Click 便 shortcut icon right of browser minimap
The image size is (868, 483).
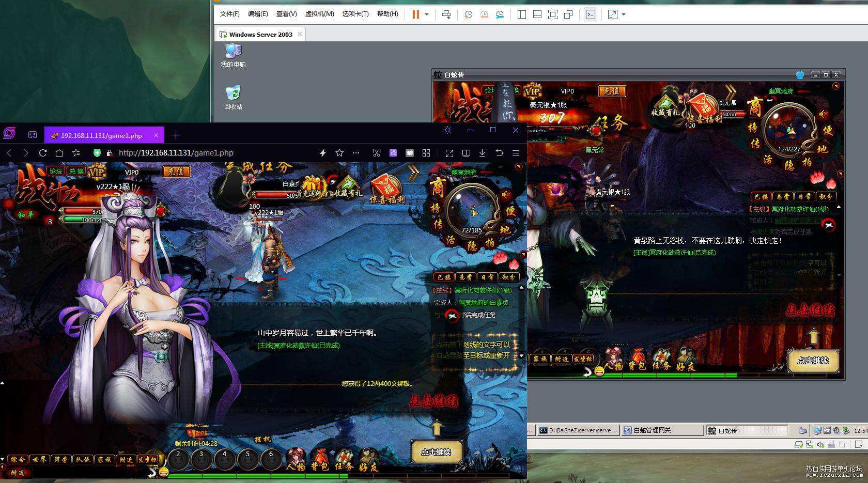point(510,211)
